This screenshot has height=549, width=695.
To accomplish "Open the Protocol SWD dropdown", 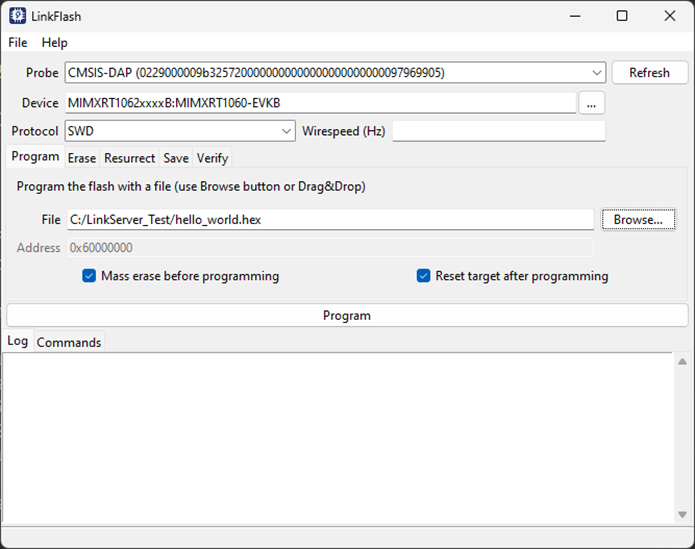I will pyautogui.click(x=286, y=131).
